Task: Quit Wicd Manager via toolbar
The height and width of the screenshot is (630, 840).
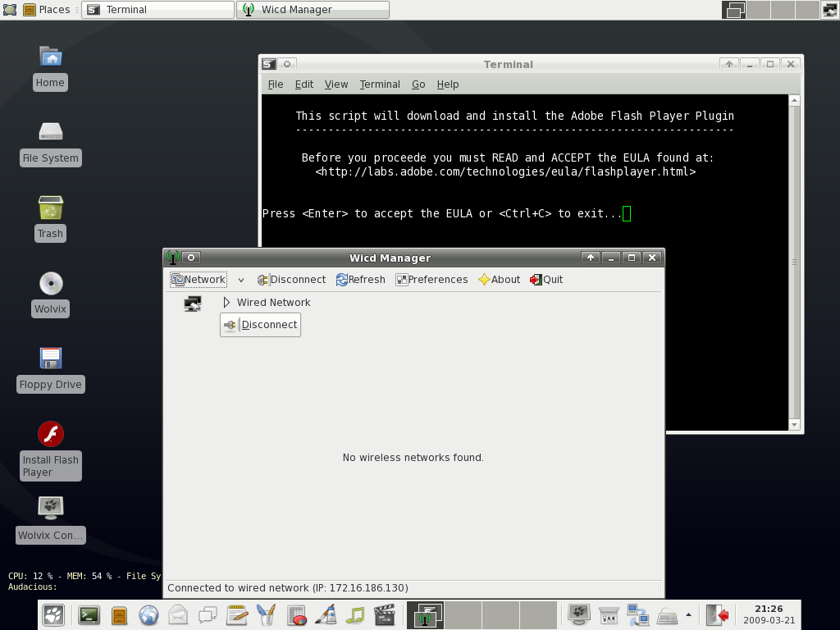Action: click(546, 280)
